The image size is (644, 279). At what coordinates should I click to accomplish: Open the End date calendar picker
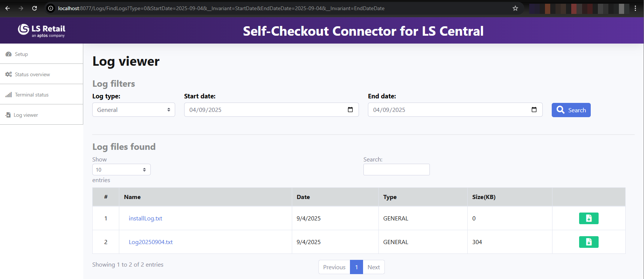(534, 110)
